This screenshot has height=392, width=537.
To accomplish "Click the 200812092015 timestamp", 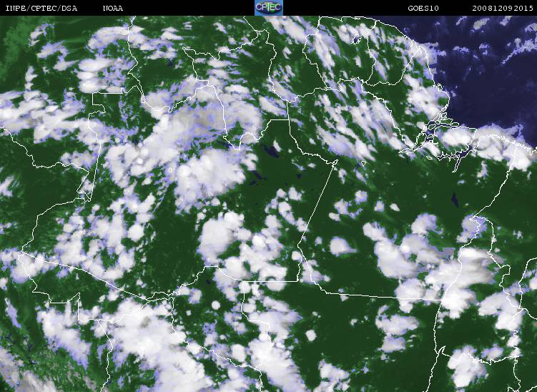I will tap(503, 8).
